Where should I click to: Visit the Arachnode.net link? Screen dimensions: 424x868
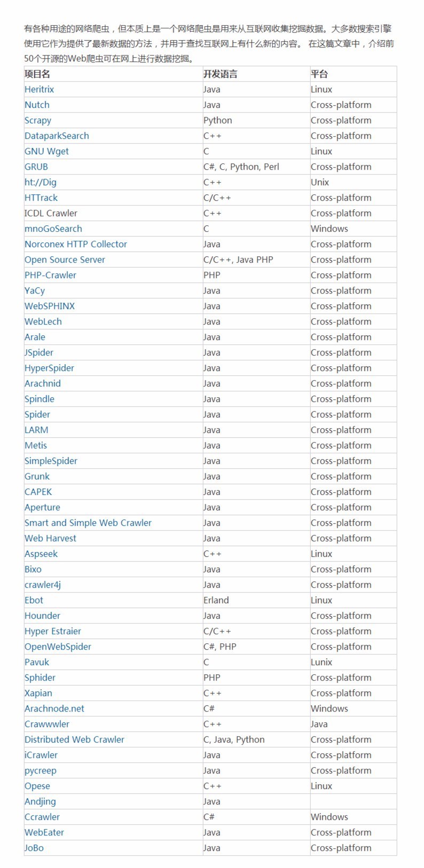pos(54,708)
